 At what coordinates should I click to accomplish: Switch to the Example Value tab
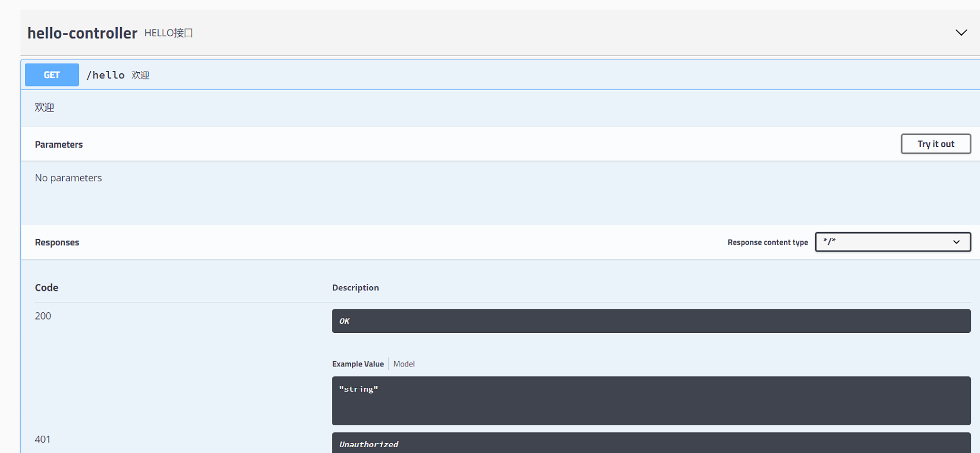pos(358,364)
